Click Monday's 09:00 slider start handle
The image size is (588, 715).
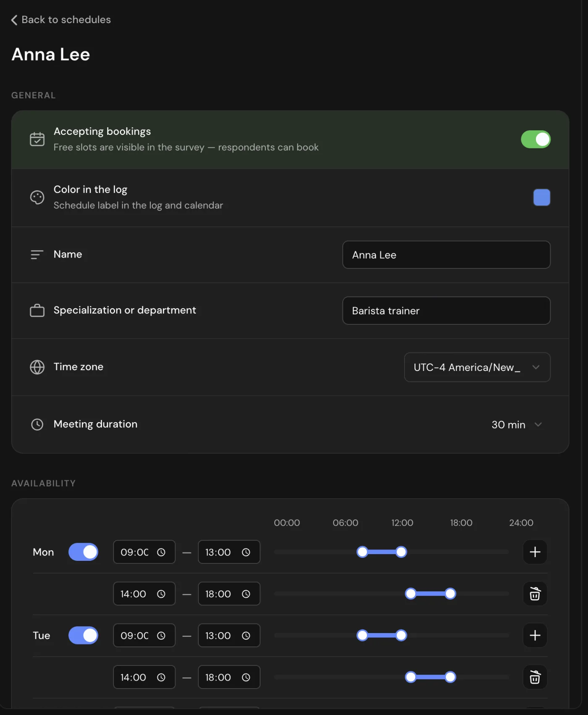point(362,552)
